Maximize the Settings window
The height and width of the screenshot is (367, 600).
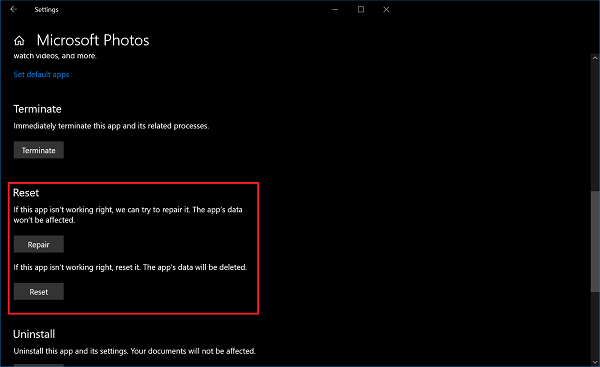[361, 10]
